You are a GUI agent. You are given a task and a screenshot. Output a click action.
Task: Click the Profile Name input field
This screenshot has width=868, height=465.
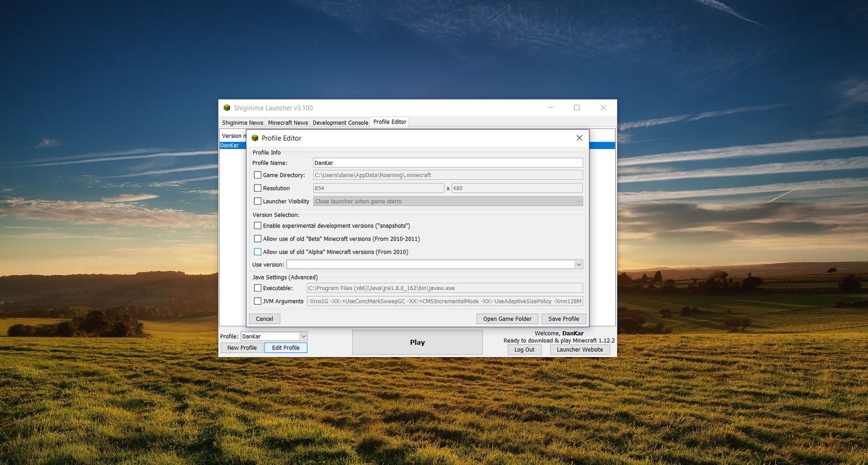tap(448, 163)
